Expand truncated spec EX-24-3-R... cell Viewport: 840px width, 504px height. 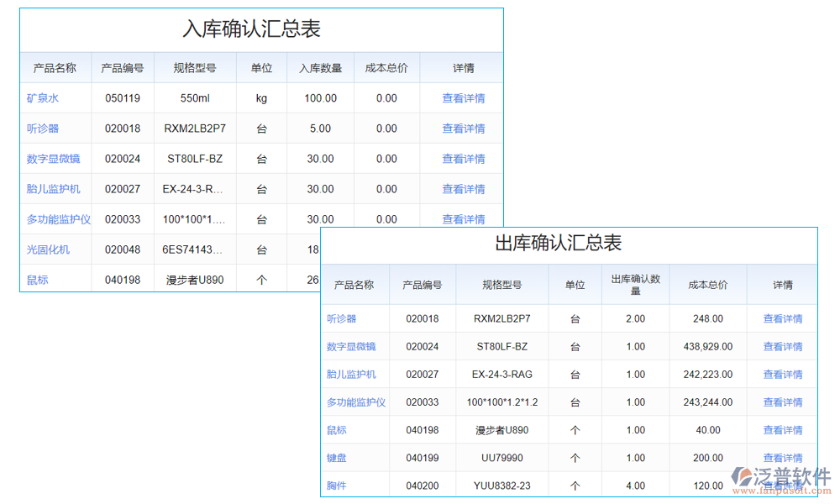[x=193, y=189]
